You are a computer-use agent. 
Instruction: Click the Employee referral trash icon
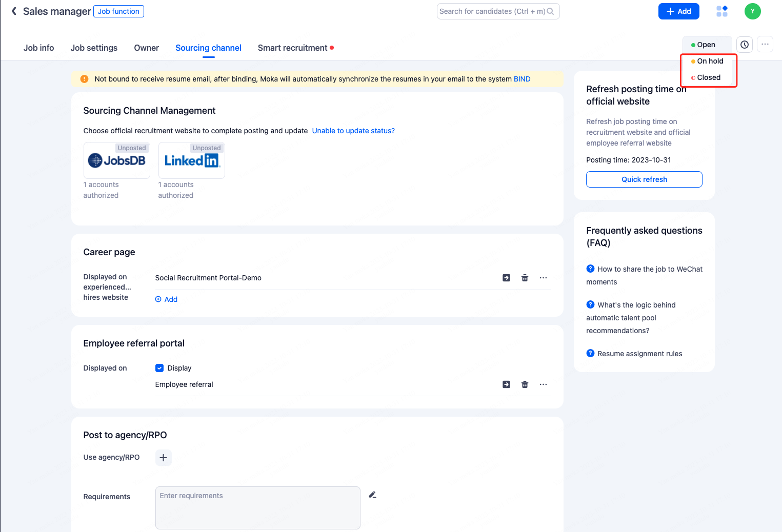pos(525,384)
